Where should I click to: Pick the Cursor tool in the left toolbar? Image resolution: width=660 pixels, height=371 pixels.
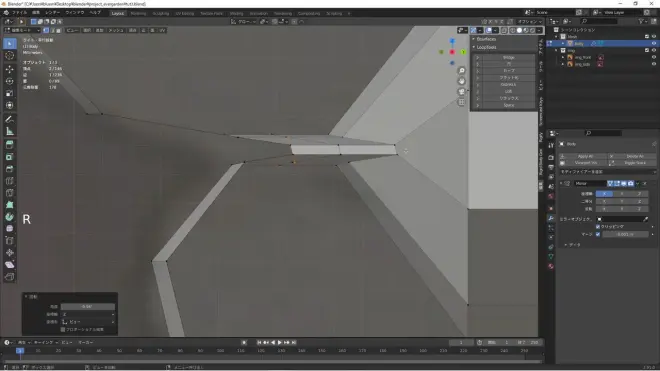coord(10,56)
